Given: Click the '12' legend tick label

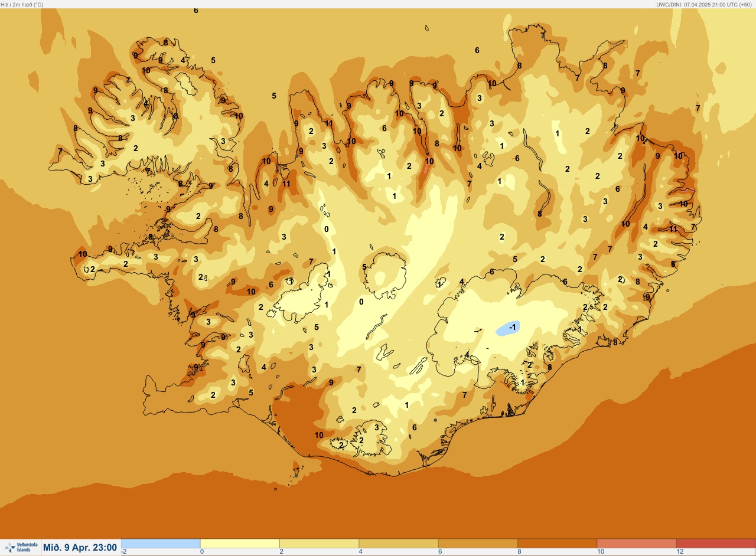Looking at the screenshot, I should 680,551.
